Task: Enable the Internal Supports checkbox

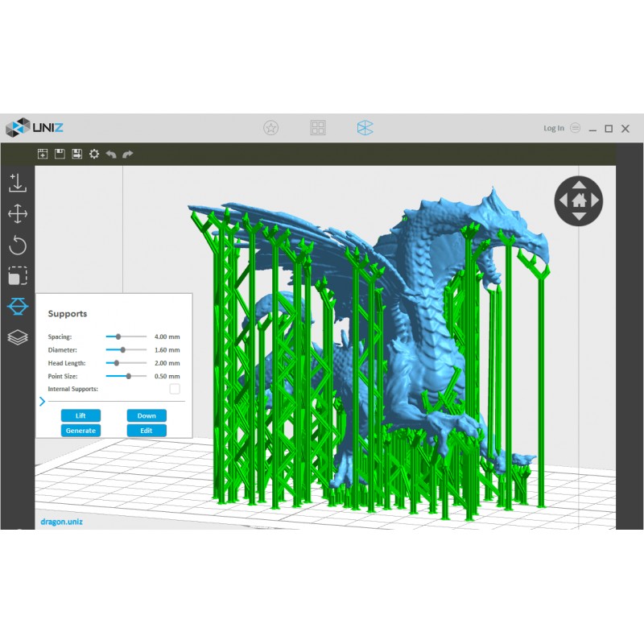Action: tap(175, 389)
